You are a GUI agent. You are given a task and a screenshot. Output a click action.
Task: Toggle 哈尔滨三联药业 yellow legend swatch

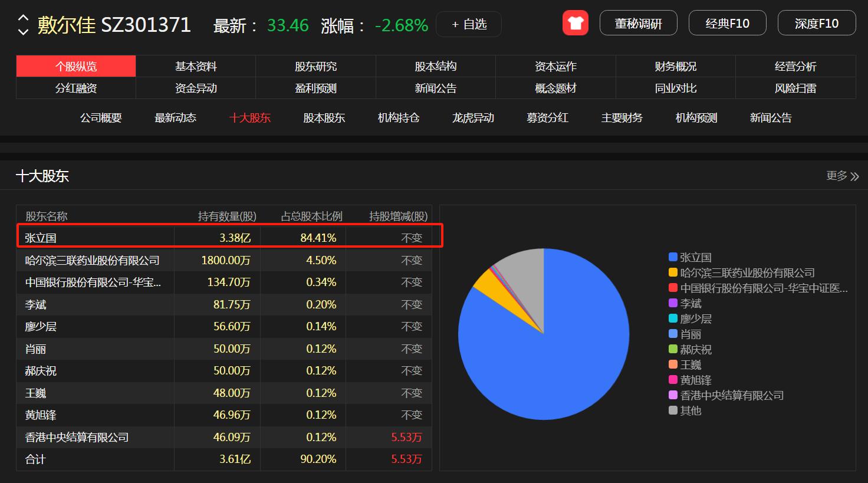[x=673, y=272]
